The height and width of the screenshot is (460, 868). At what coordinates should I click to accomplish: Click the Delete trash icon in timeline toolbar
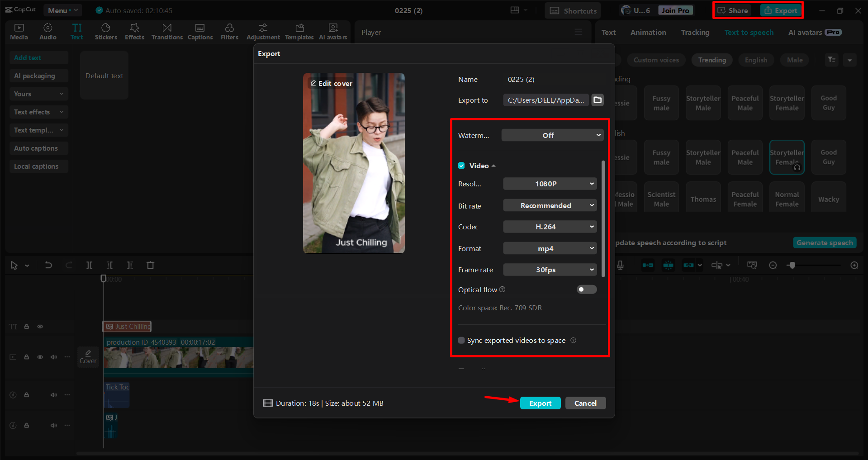(151, 265)
